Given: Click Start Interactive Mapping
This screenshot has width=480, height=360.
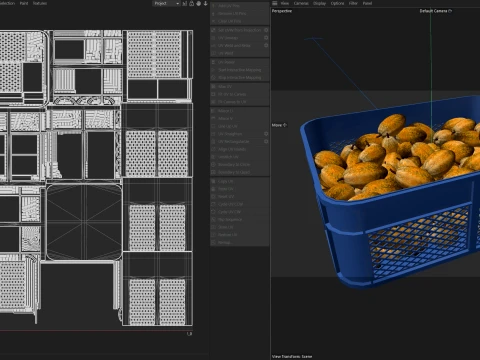Looking at the screenshot, I should (239, 70).
